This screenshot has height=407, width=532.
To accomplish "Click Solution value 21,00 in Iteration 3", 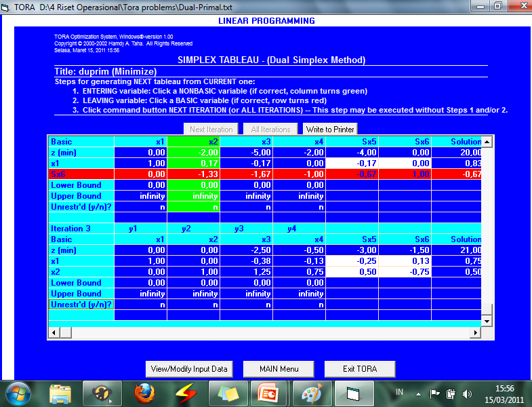I will (x=456, y=250).
